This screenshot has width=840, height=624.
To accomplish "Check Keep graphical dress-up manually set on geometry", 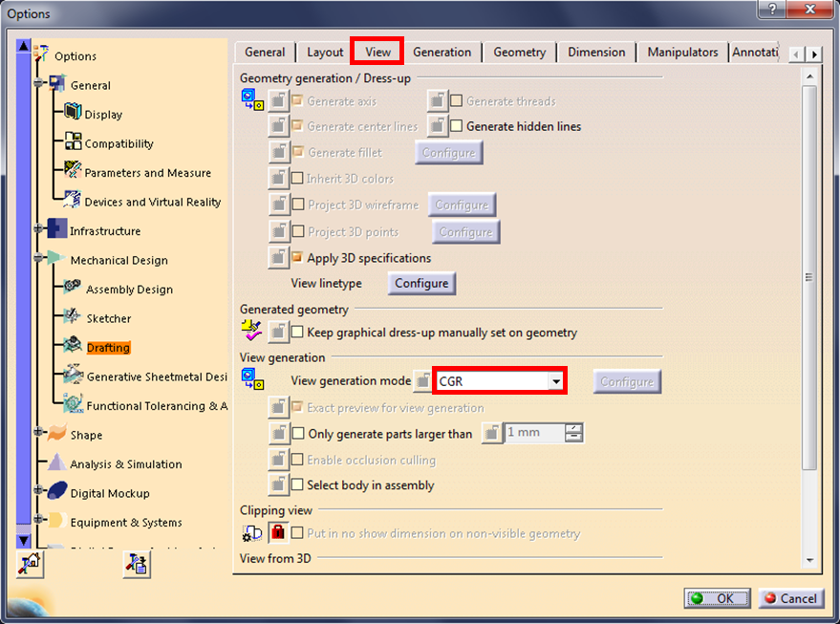I will coord(298,332).
